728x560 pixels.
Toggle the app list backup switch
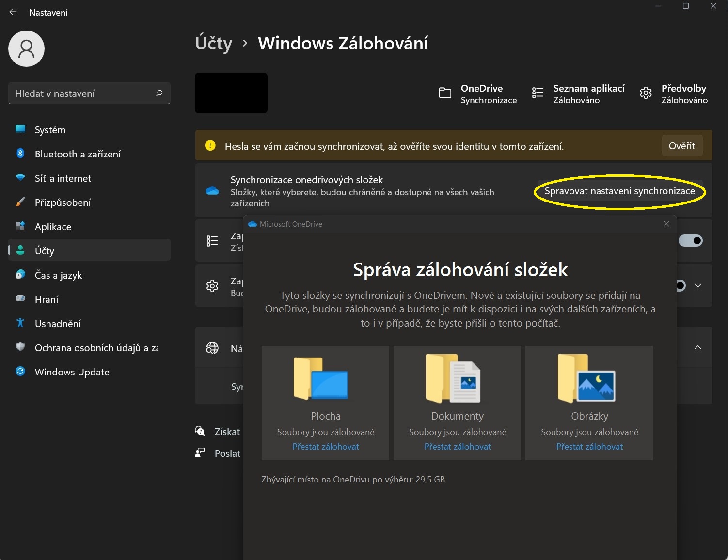(x=691, y=240)
